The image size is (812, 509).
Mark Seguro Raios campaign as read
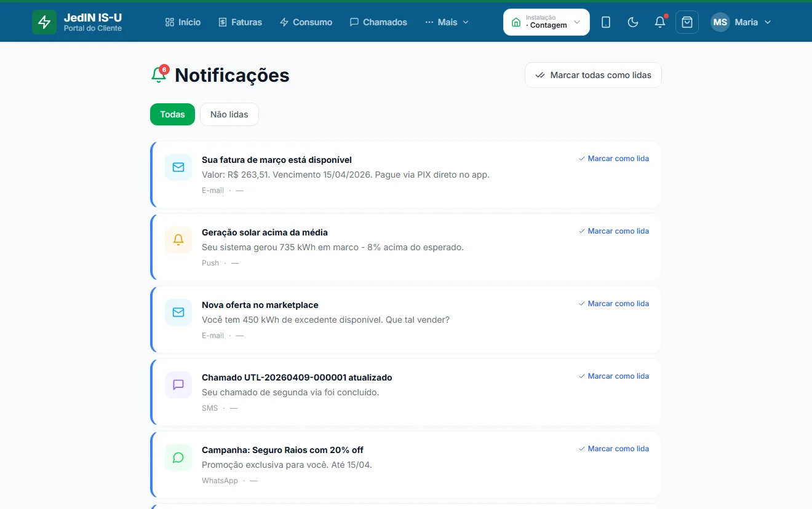tap(613, 449)
